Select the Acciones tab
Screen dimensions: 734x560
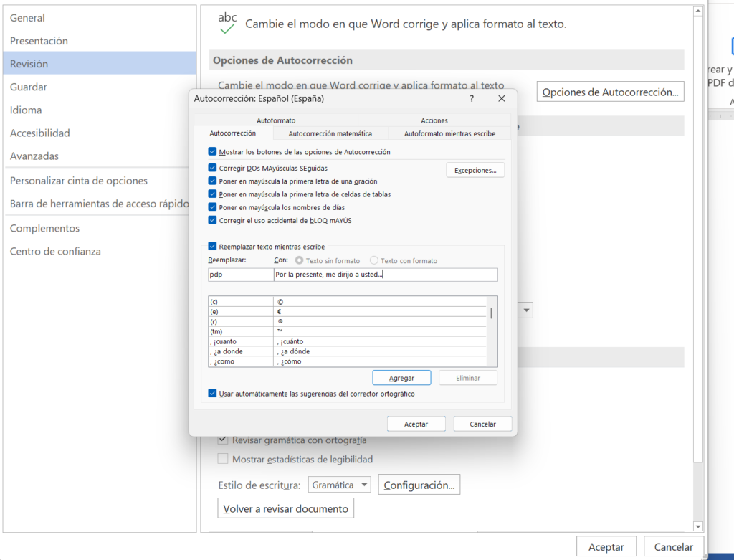pos(434,120)
